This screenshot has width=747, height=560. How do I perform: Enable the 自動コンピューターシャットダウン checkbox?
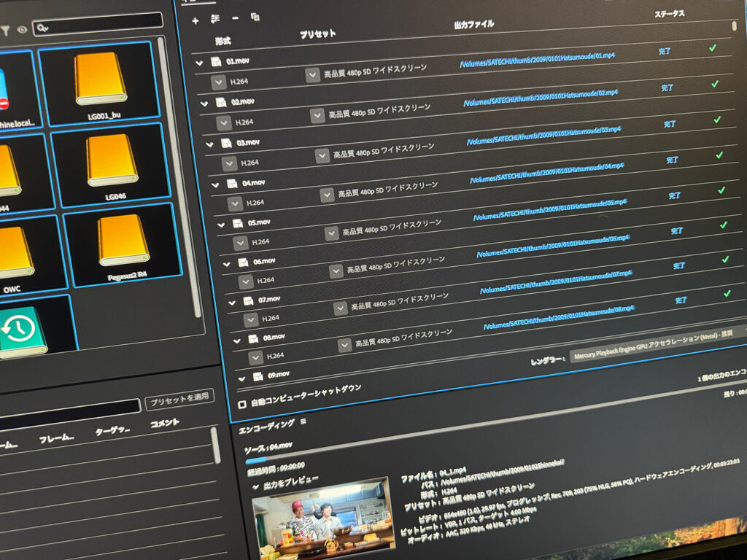tap(242, 404)
